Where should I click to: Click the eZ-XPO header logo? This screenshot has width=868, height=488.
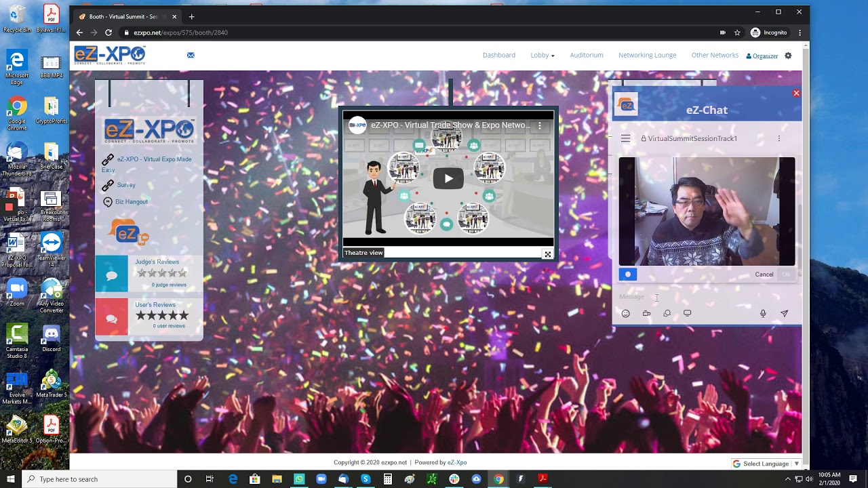click(110, 55)
